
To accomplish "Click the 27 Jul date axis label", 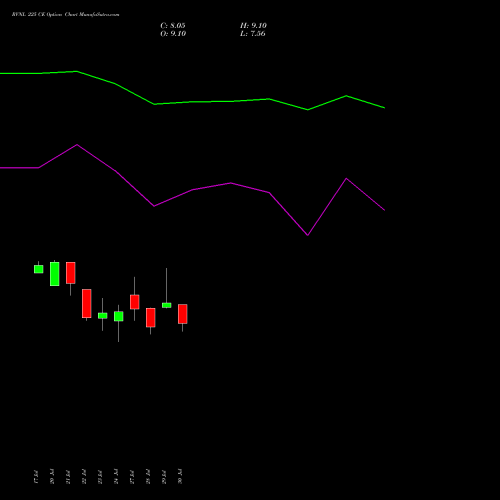I will (132, 477).
